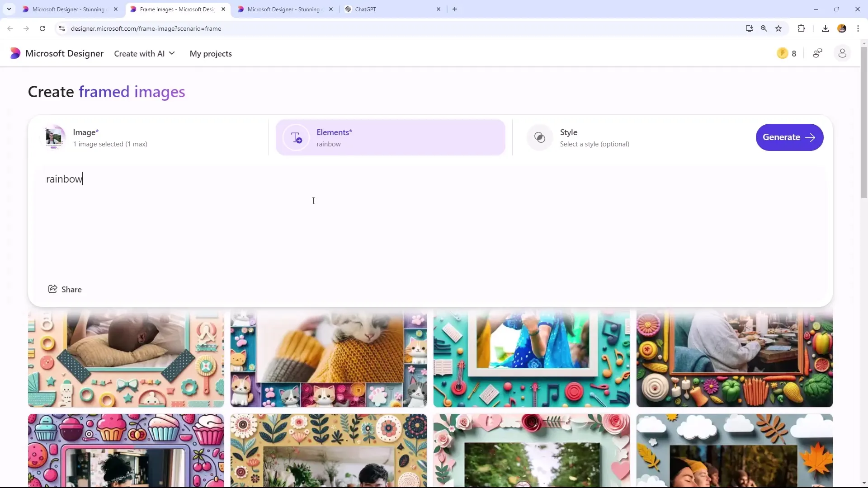Open My projects
The image size is (868, 488).
(211, 54)
